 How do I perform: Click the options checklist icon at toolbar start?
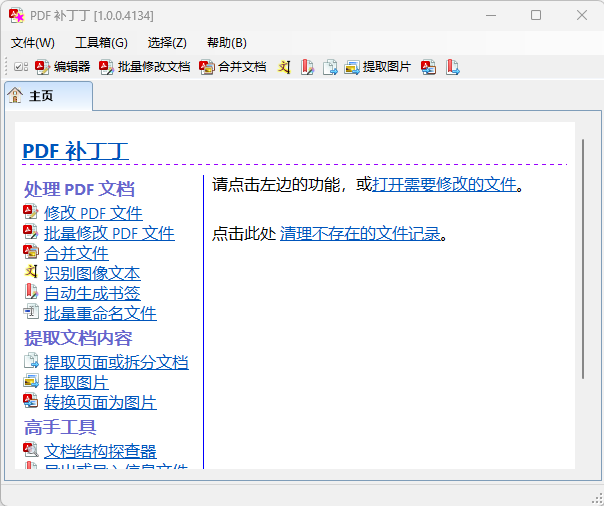coord(20,67)
